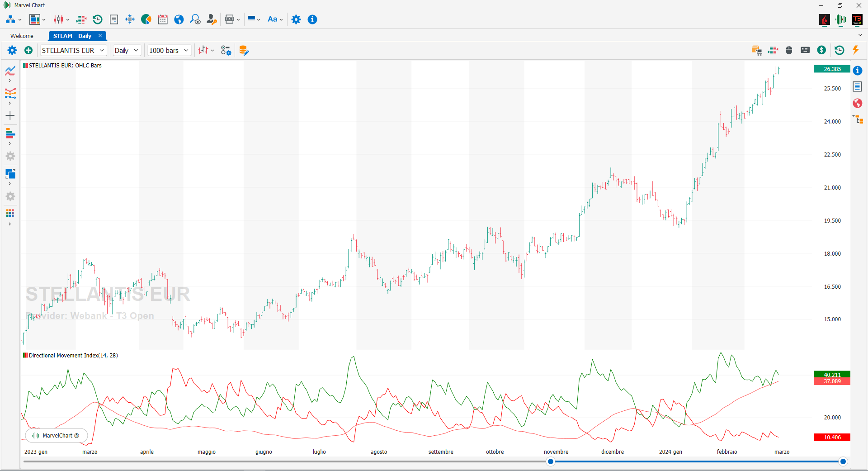Open the magnifier with eye search icon
Screen dimensions: 868x471
pos(195,19)
